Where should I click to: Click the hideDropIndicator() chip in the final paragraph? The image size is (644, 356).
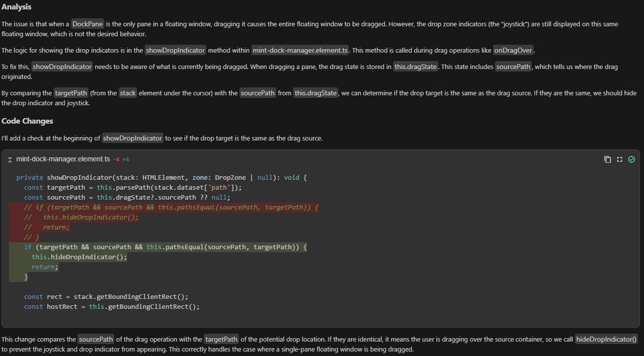click(x=606, y=340)
